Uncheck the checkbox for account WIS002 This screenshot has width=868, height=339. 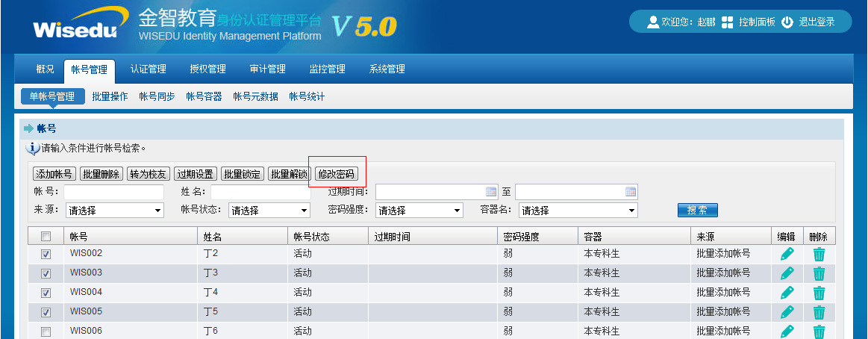click(x=46, y=255)
